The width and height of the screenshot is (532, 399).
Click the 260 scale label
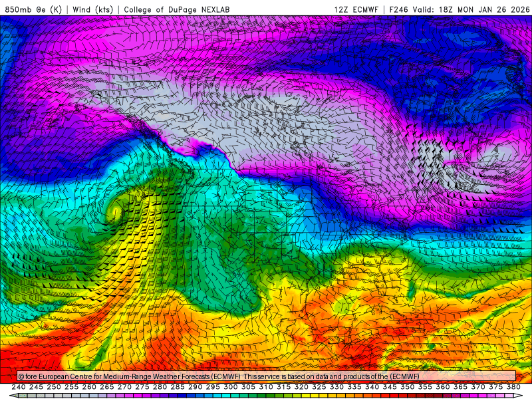pyautogui.click(x=89, y=387)
